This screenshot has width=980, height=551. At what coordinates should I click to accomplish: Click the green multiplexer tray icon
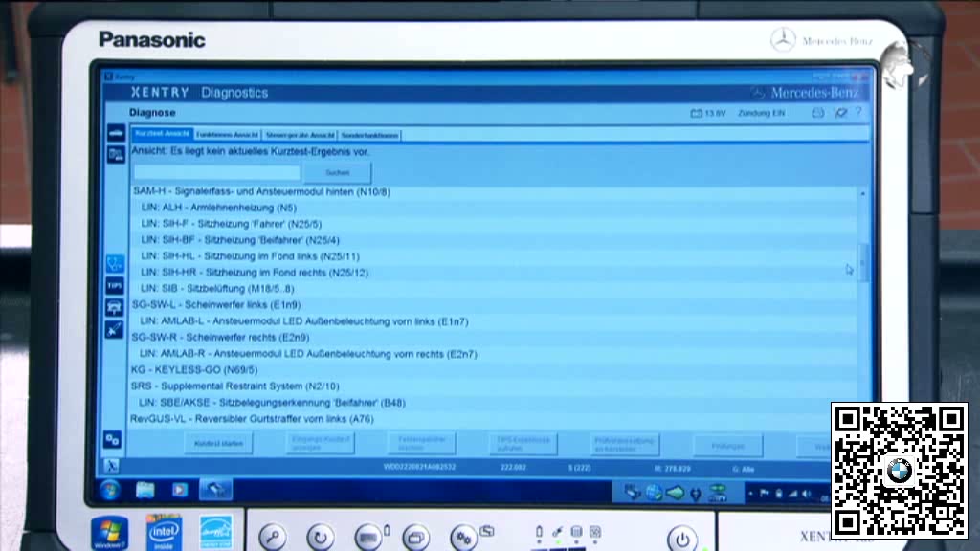pos(718,494)
